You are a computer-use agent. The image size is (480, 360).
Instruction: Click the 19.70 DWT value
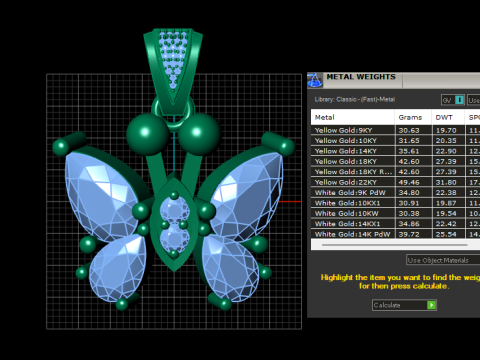point(446,130)
